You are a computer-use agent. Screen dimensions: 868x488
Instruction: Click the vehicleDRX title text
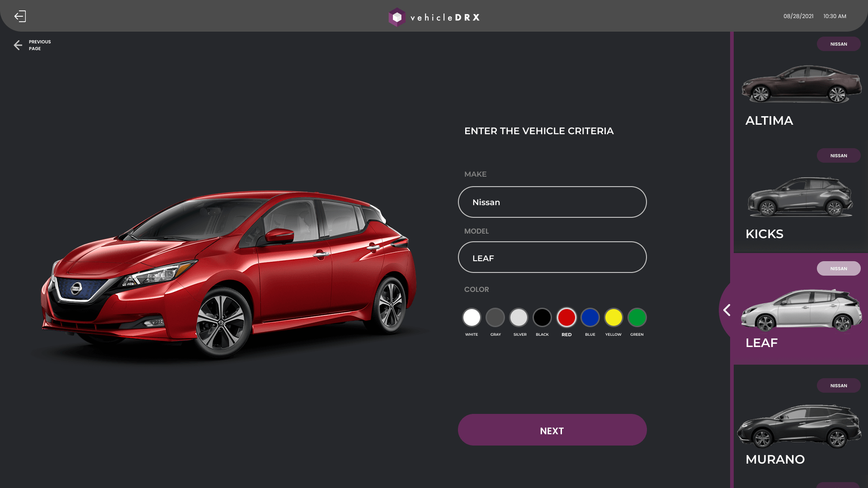pyautogui.click(x=445, y=18)
